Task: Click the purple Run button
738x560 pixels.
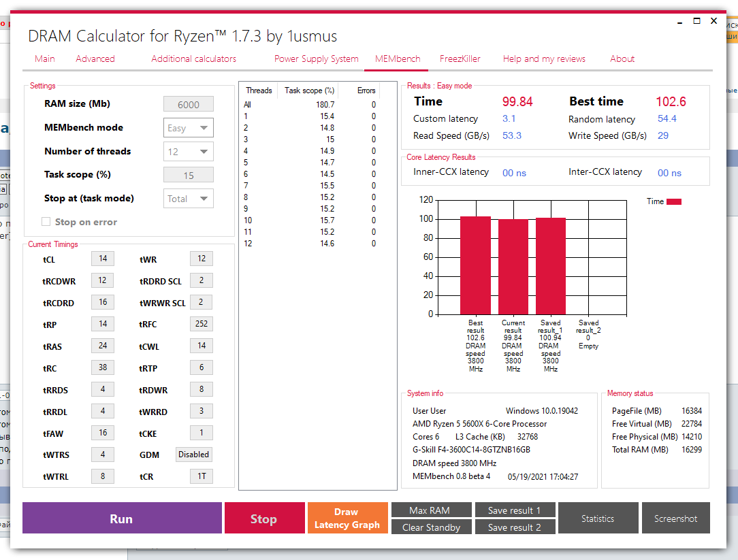Action: coord(122,518)
